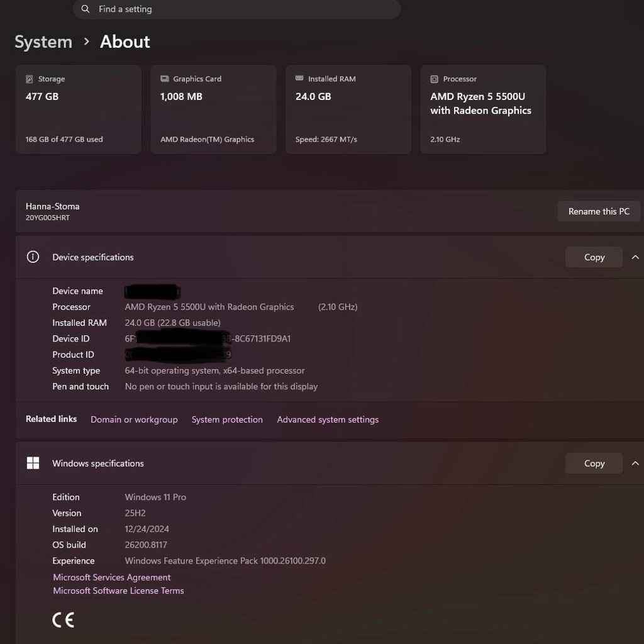Open Advanced system settings link
The height and width of the screenshot is (644, 644).
point(328,419)
